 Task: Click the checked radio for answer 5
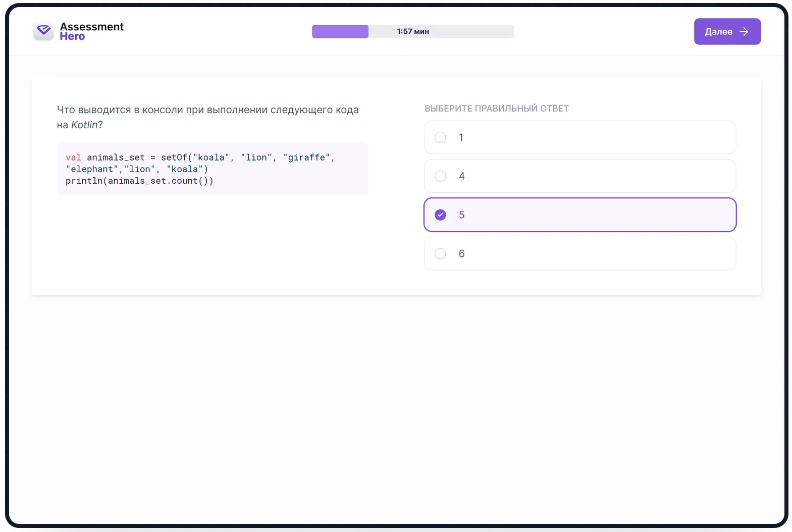pyautogui.click(x=440, y=215)
